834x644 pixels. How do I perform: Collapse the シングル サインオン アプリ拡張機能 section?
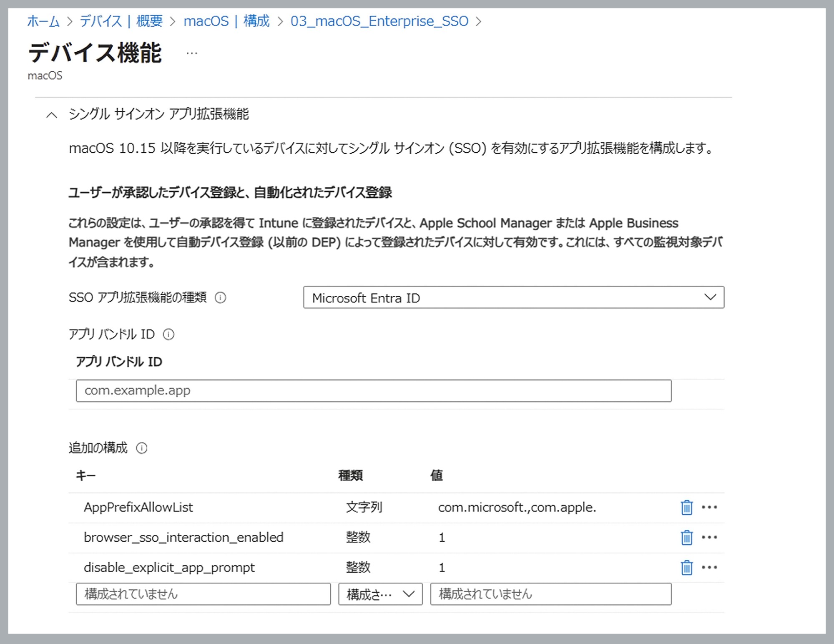coord(52,116)
